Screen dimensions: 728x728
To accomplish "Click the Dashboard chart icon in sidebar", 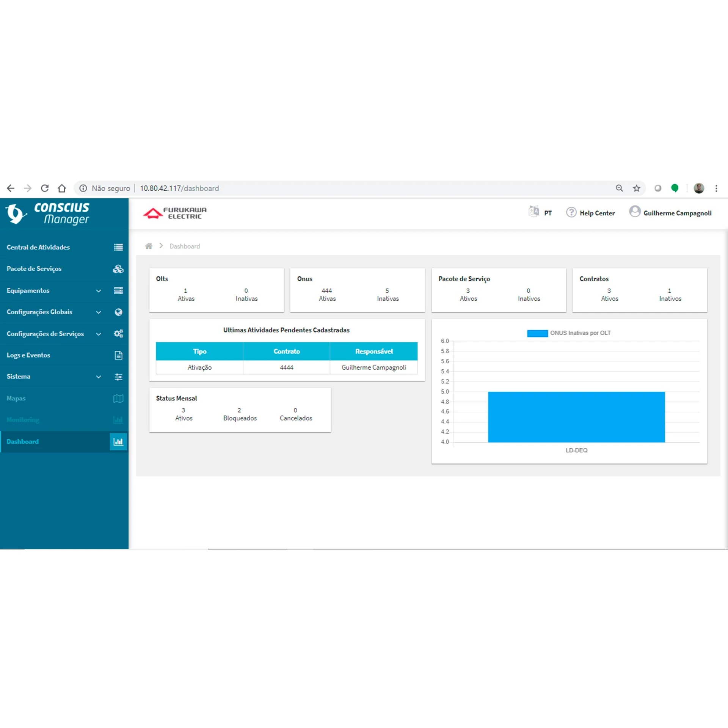I will pyautogui.click(x=118, y=442).
